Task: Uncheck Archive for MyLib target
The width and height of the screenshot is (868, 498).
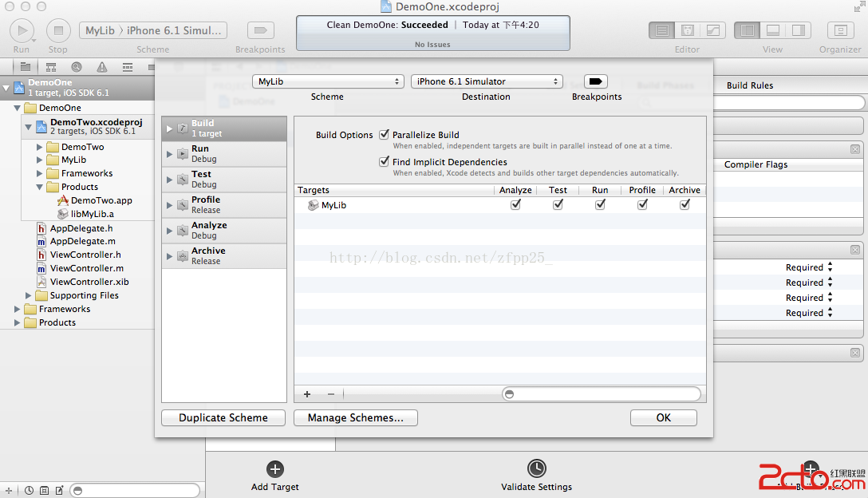Action: (685, 205)
